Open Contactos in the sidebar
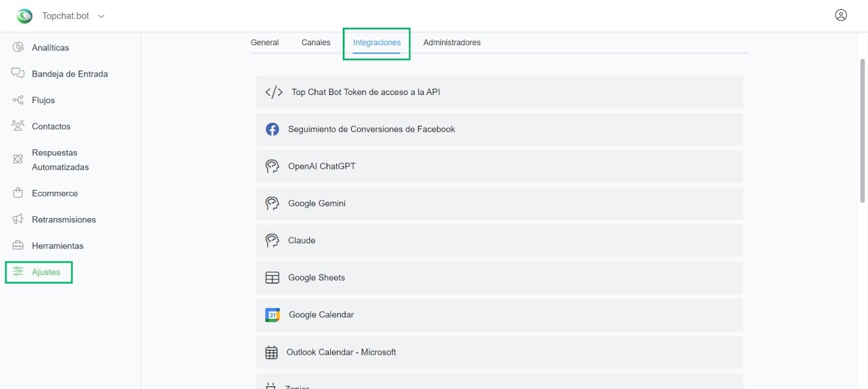This screenshot has height=389, width=868. pos(52,126)
